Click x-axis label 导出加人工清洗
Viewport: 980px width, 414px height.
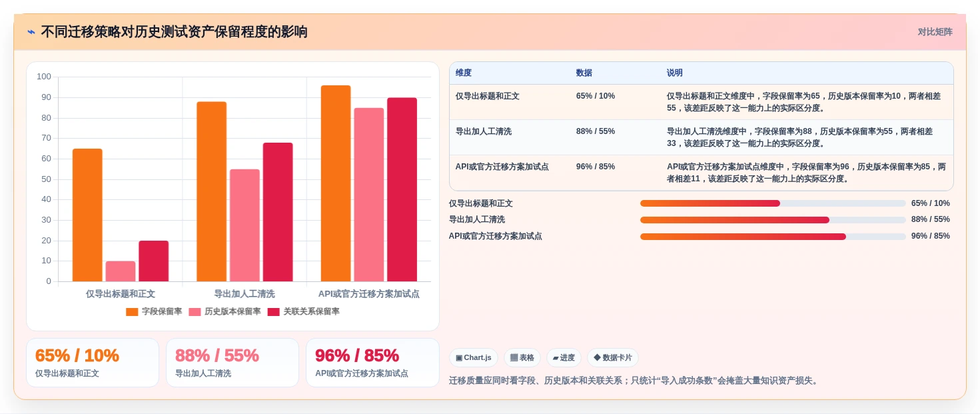[x=245, y=293]
